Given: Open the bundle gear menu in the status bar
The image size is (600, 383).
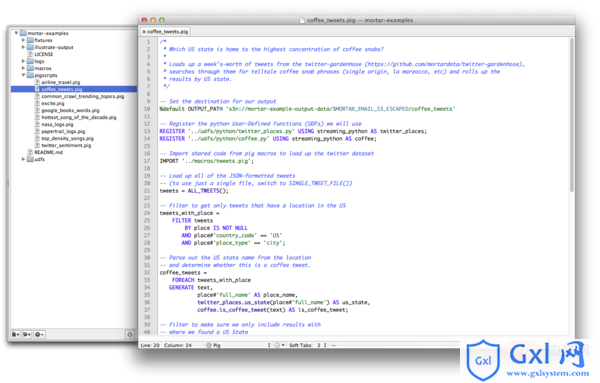Looking at the screenshot, I should tap(279, 345).
